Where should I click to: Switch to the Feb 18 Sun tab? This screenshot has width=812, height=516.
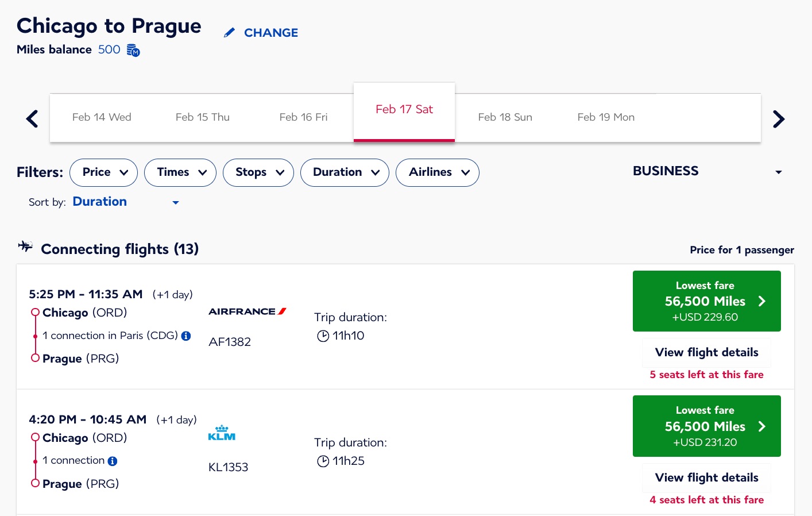point(505,117)
